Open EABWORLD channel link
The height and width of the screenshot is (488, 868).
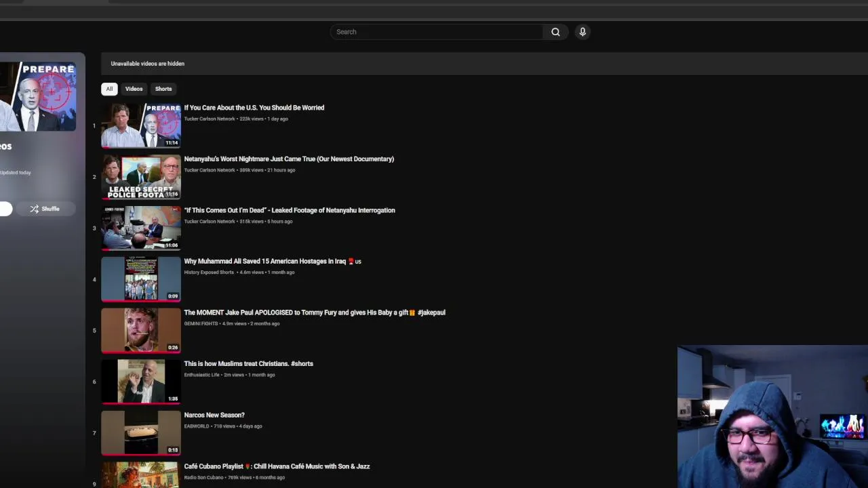click(x=197, y=426)
